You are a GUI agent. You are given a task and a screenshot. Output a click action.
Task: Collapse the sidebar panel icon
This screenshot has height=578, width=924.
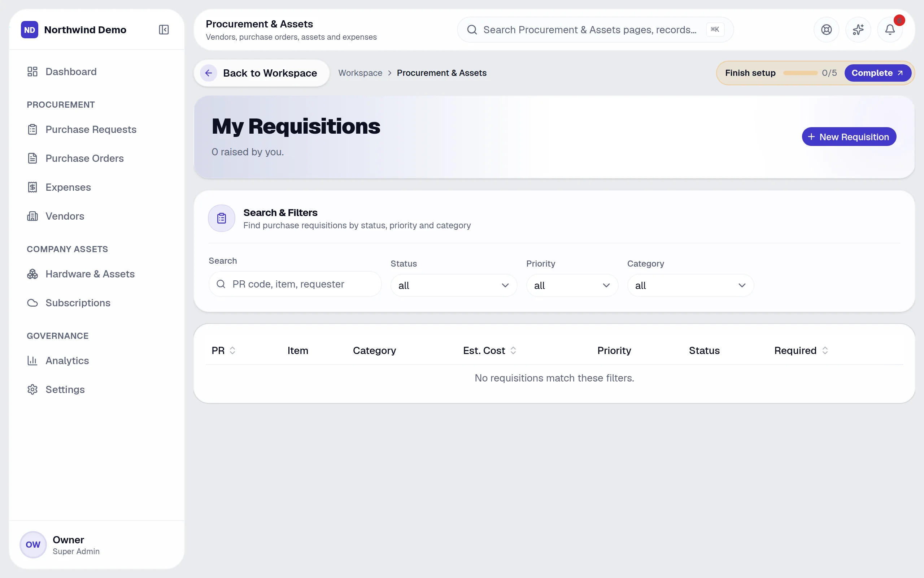tap(164, 30)
